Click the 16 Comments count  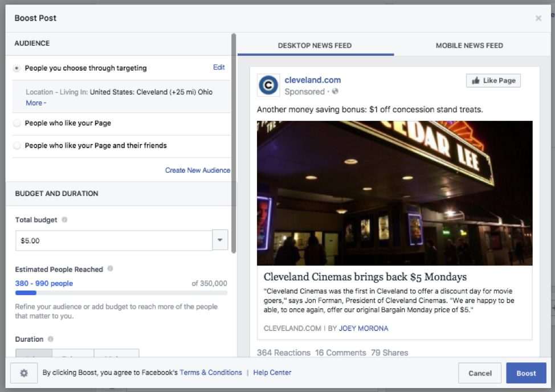tap(341, 353)
